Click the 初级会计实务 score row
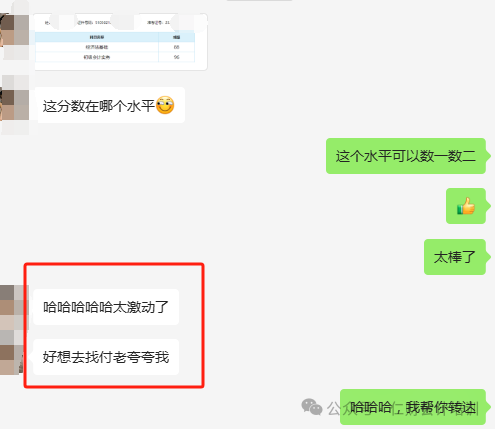This screenshot has height=429, width=495. point(115,57)
